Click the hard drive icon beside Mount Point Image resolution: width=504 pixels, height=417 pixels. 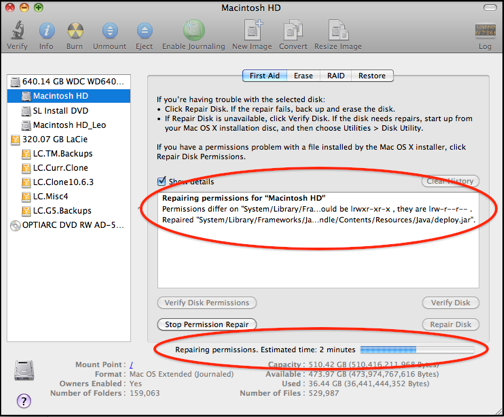pyautogui.click(x=24, y=370)
